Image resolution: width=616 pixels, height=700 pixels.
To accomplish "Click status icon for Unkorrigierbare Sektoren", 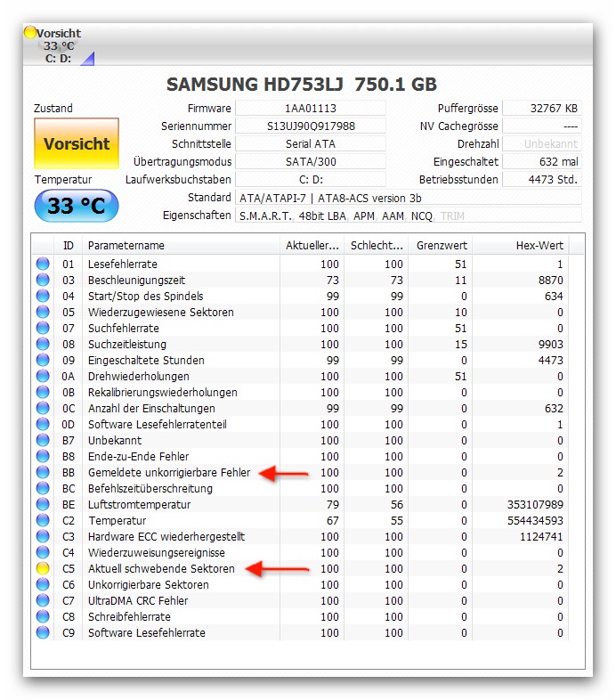I will tap(43, 584).
